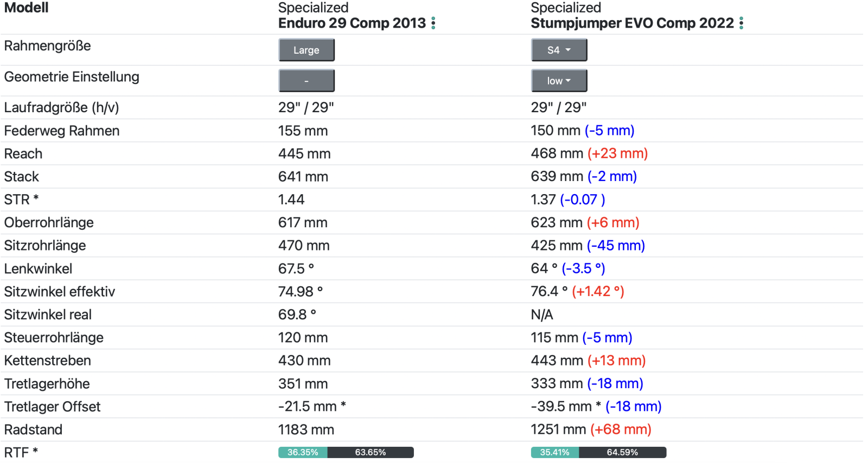Click the 63.65% dark segment of the RTF bar
The image size is (868, 463).
[x=371, y=452]
